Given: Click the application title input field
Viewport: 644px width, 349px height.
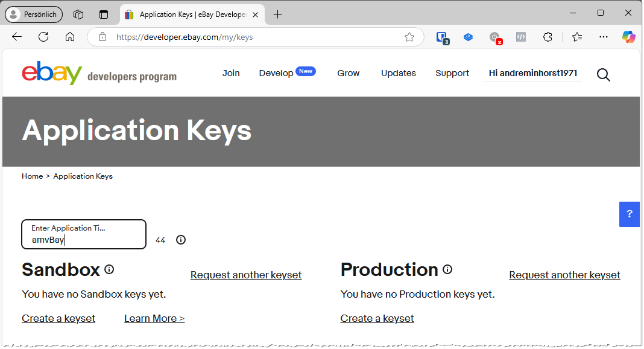Looking at the screenshot, I should [x=83, y=234].
